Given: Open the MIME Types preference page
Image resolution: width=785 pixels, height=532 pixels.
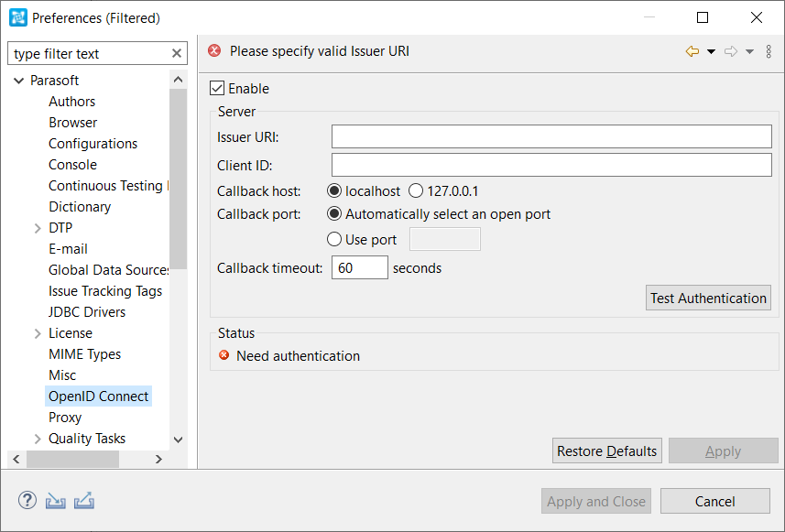Looking at the screenshot, I should [x=84, y=353].
